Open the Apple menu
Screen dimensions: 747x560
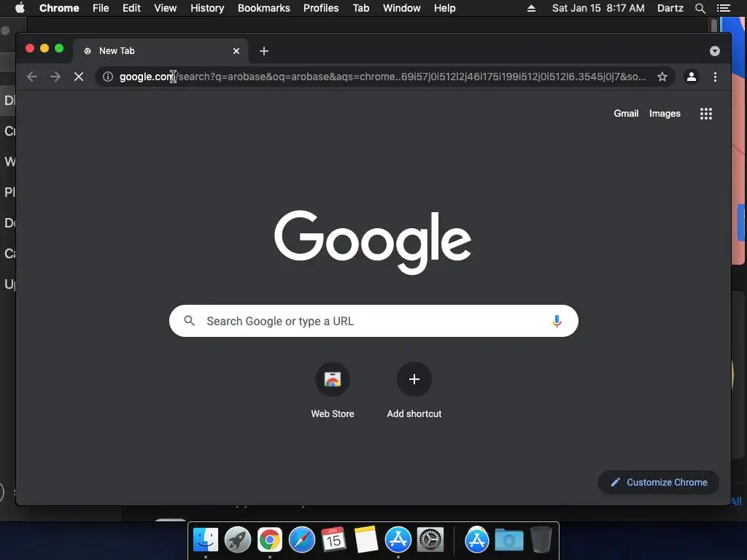click(20, 8)
